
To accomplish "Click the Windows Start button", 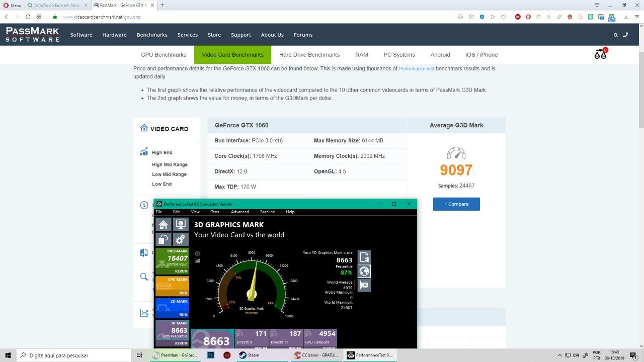I will pos(8,355).
